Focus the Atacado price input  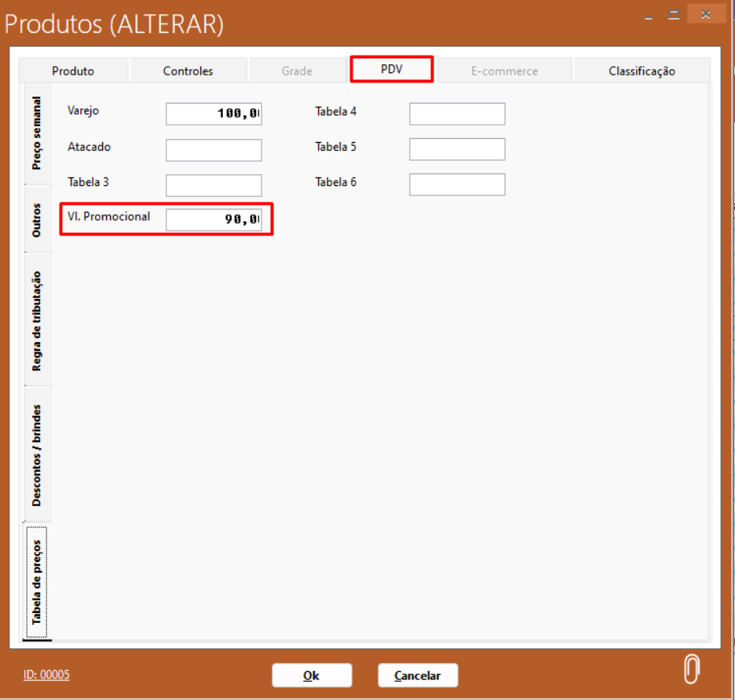pyautogui.click(x=214, y=150)
